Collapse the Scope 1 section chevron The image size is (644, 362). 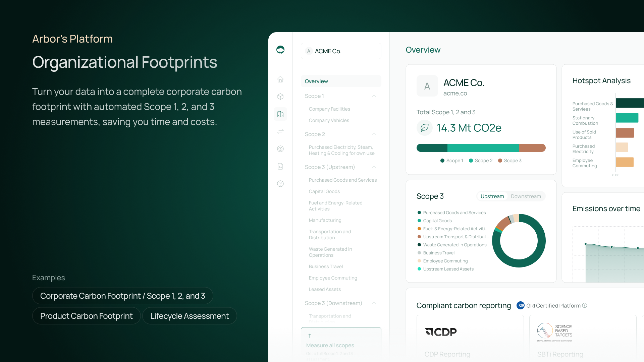pyautogui.click(x=374, y=96)
